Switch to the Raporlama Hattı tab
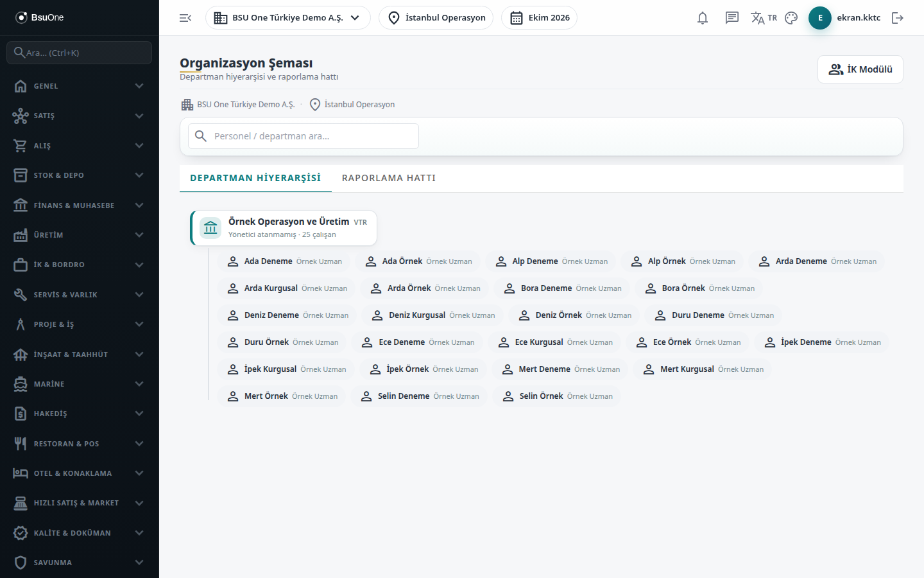The height and width of the screenshot is (578, 924). point(389,178)
